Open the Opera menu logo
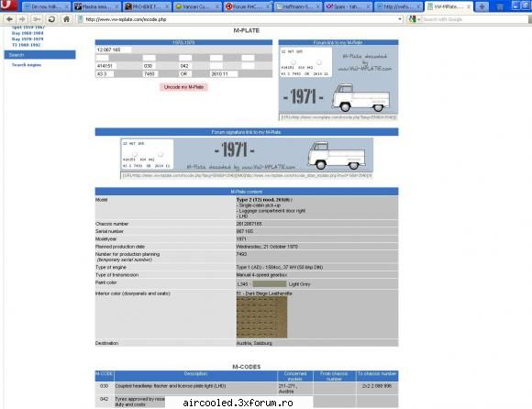 (8, 6)
